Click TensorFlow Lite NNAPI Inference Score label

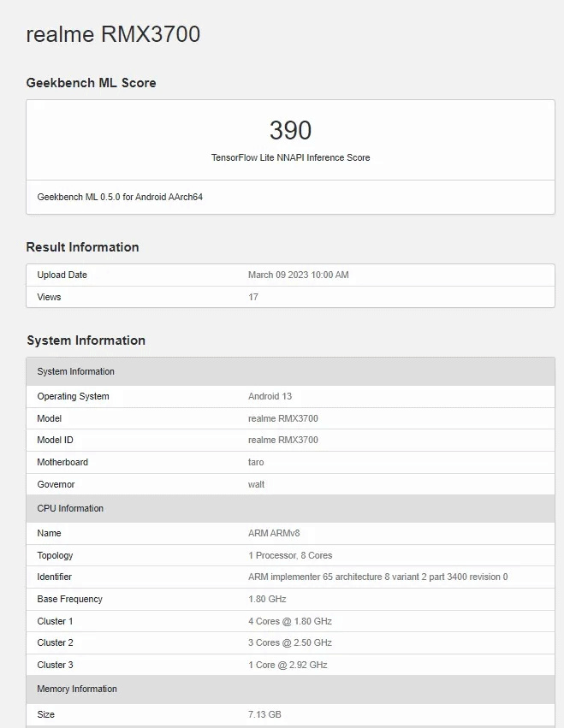(x=290, y=157)
